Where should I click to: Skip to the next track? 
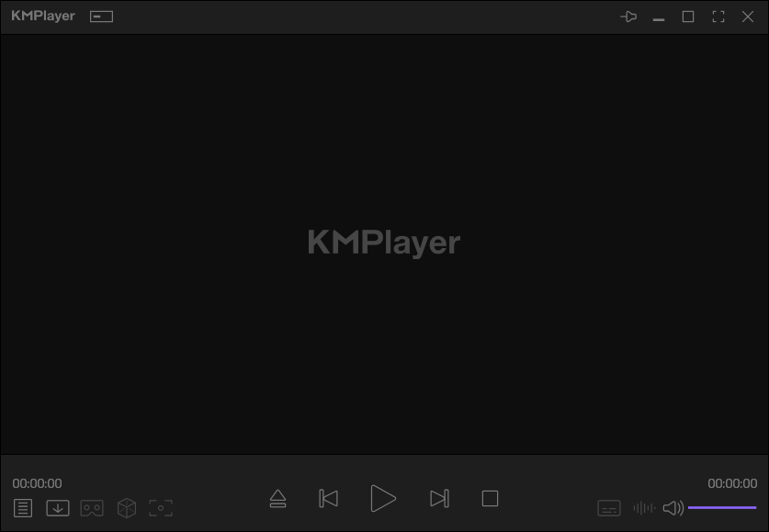(x=439, y=499)
